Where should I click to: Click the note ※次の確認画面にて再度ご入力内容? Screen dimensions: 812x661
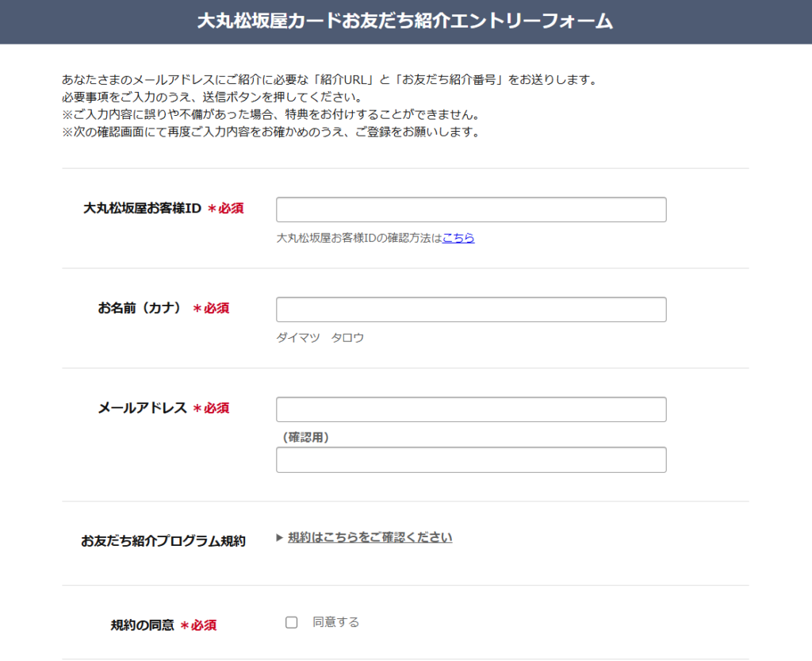(273, 132)
